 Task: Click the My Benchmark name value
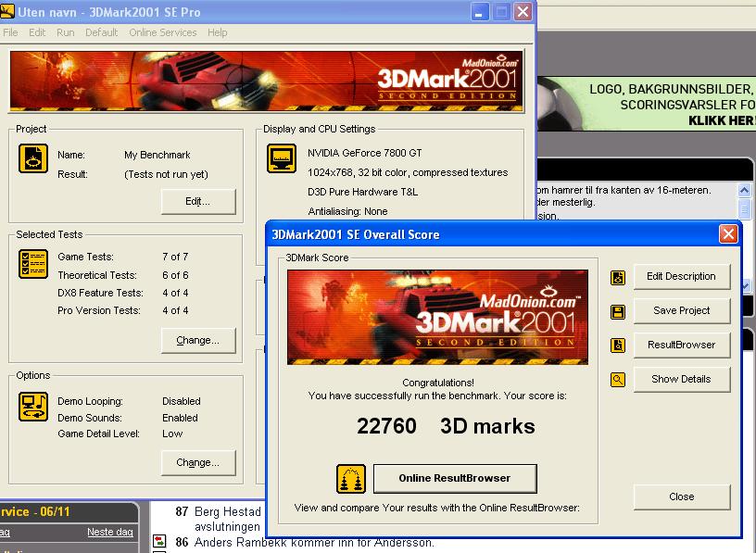pos(157,156)
